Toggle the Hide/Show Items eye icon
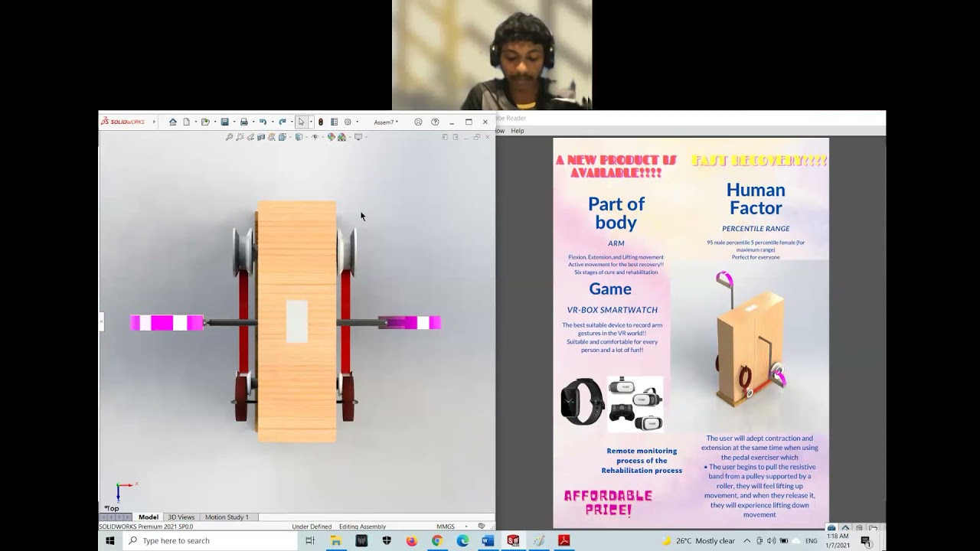This screenshot has width=980, height=551. coord(315,137)
